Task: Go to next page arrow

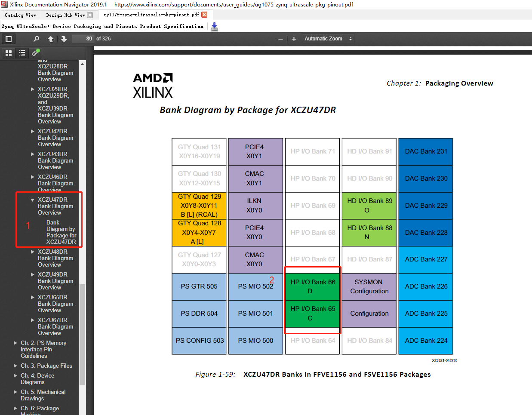Action: [x=64, y=39]
